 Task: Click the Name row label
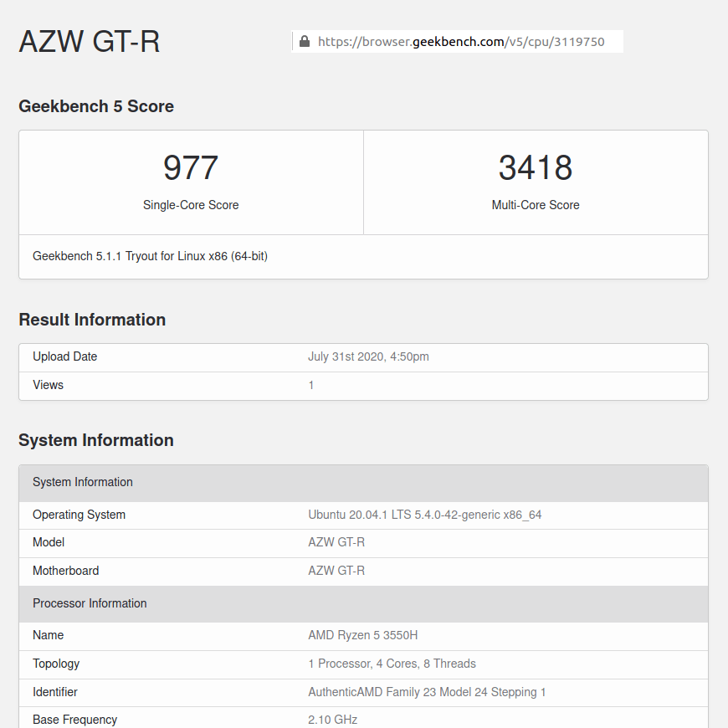[x=48, y=635]
